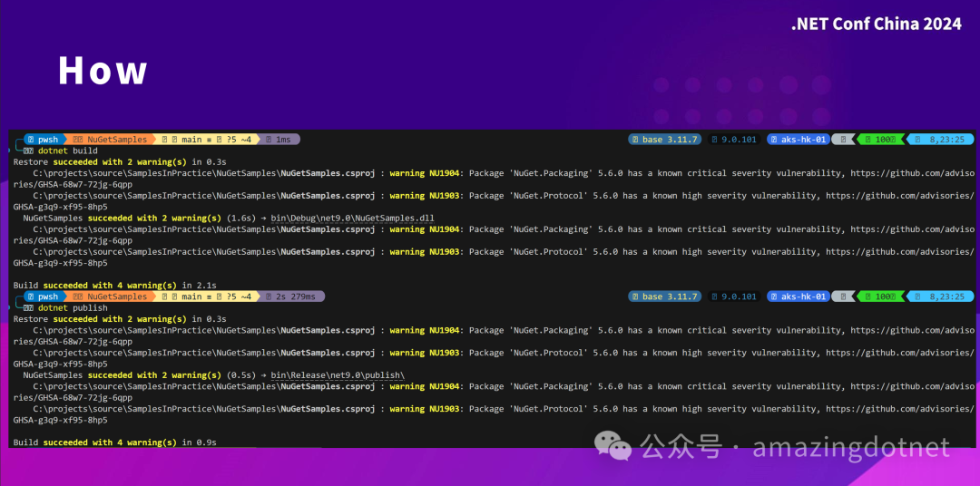The height and width of the screenshot is (486, 980).
Task: Click the '8,23:25' clock segment of the dotnet build prompt
Action: (x=940, y=140)
